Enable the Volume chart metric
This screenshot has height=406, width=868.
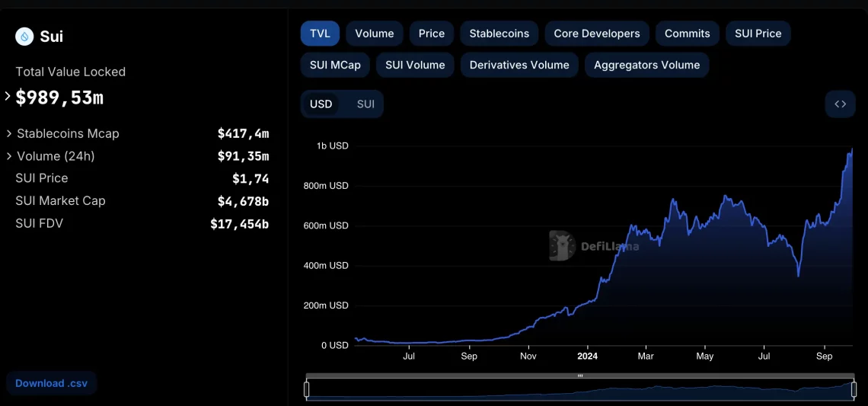pyautogui.click(x=374, y=34)
